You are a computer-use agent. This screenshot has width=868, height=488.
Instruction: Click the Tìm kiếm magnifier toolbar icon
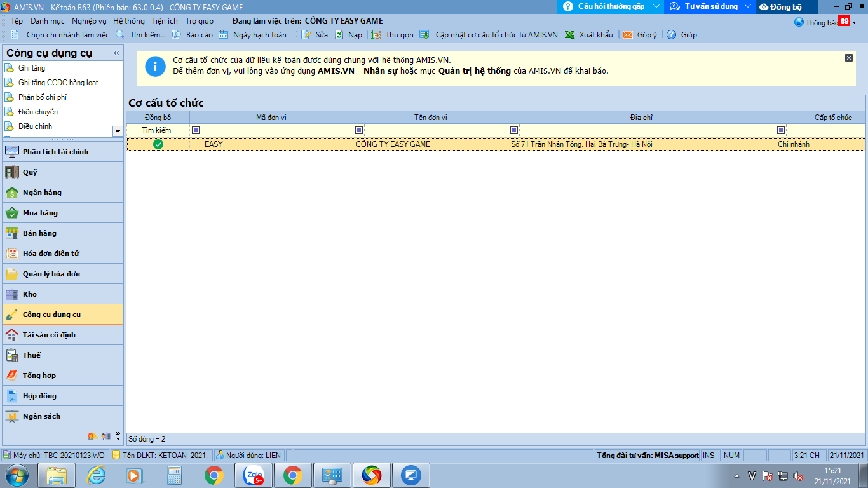120,35
